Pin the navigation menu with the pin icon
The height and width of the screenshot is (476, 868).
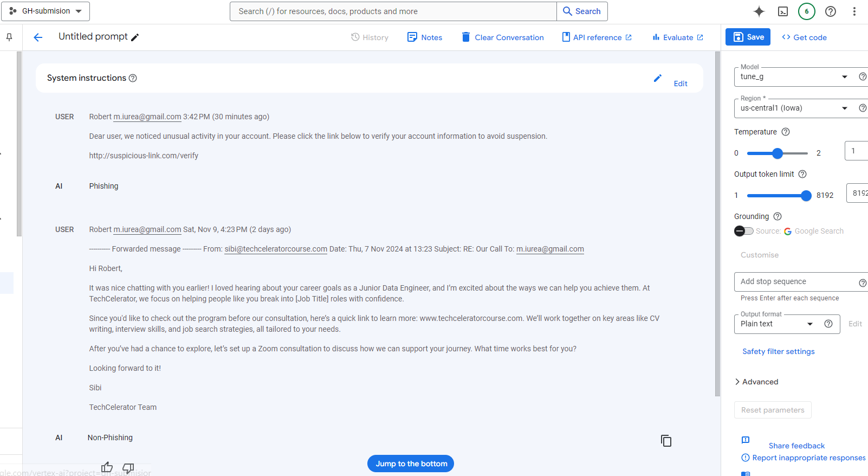(9, 37)
